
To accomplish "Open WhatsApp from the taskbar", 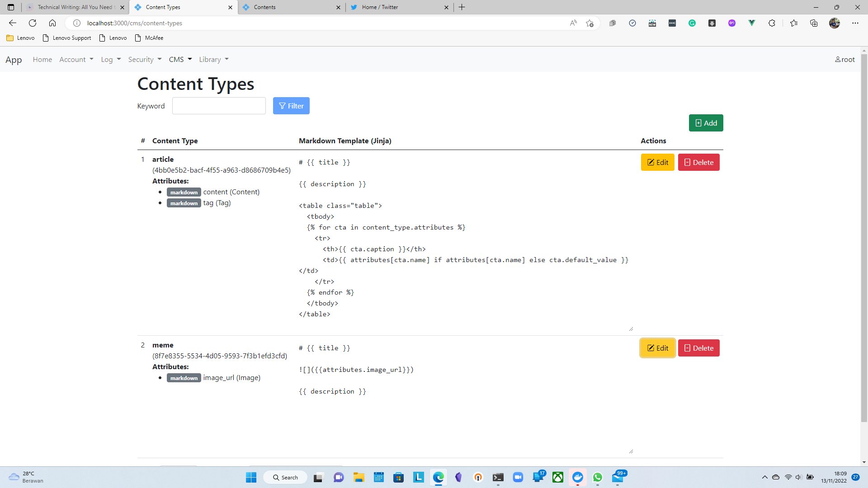I will [597, 477].
